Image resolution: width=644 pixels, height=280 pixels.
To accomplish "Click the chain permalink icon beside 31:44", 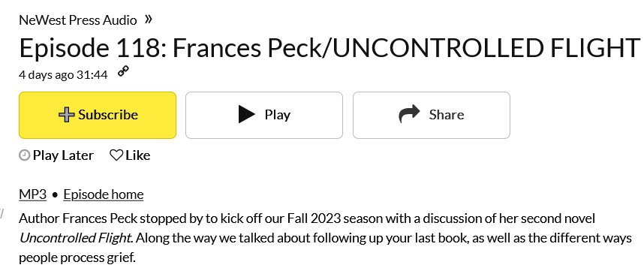I will pos(123,71).
